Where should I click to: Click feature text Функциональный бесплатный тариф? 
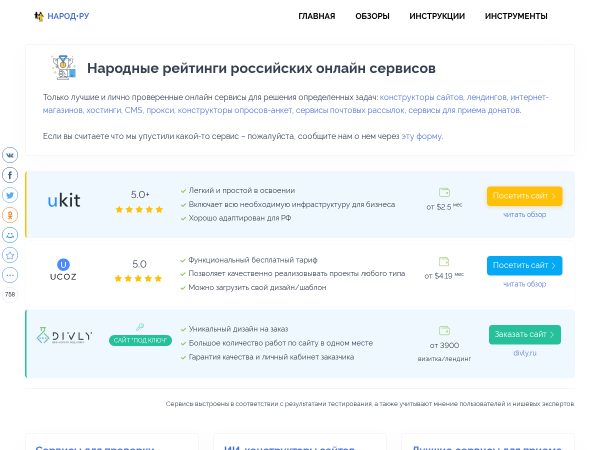tap(253, 260)
